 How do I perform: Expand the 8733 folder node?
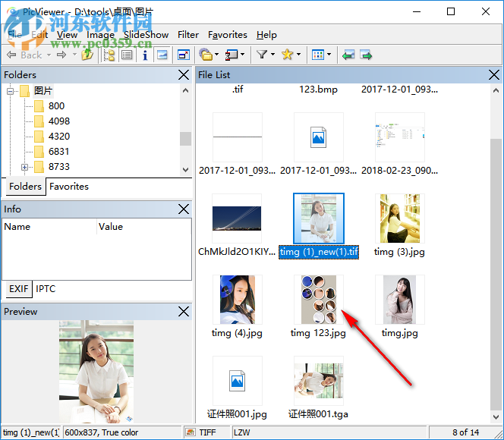(24, 167)
